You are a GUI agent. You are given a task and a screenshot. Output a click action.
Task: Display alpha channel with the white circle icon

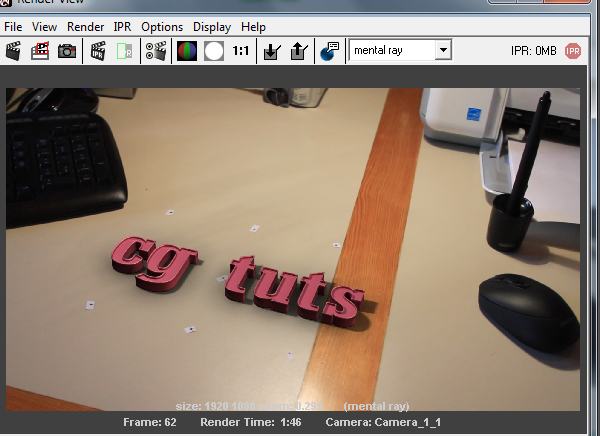(x=214, y=51)
